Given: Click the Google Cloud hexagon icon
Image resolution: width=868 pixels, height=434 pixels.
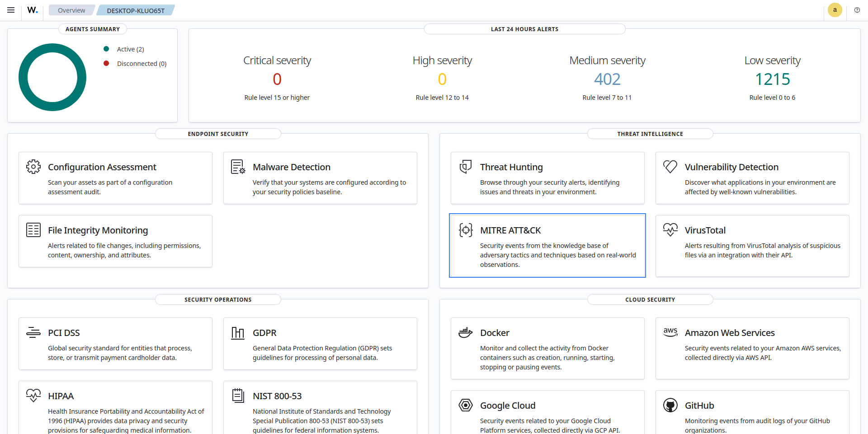Looking at the screenshot, I should (465, 405).
